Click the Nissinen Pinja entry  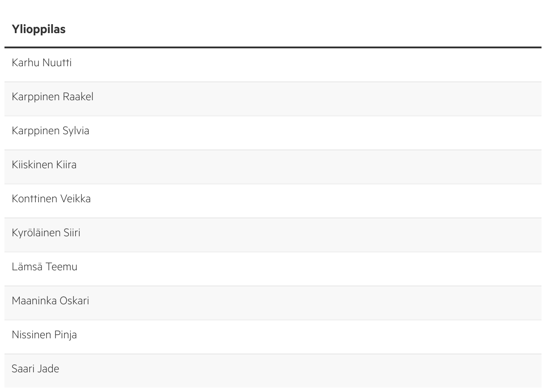[44, 335]
